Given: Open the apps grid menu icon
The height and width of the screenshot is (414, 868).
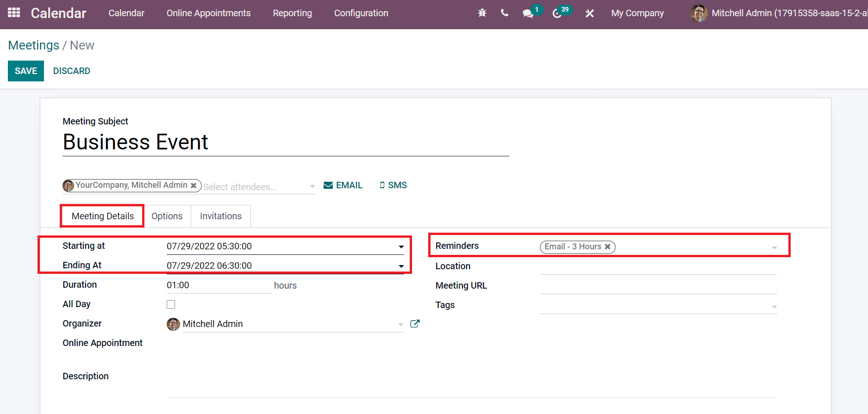Looking at the screenshot, I should click(x=14, y=13).
